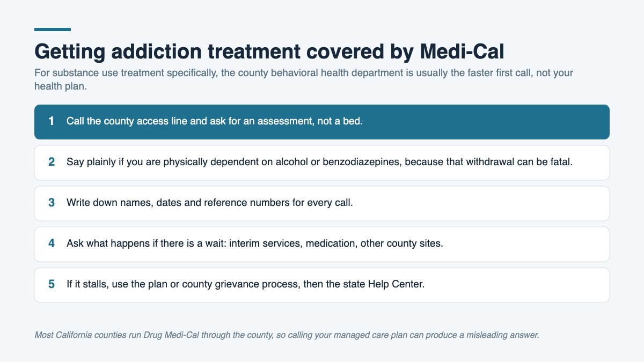The image size is (644, 362).
Task: Open the 'Ask what happens if there is a wait' card
Action: 322,244
